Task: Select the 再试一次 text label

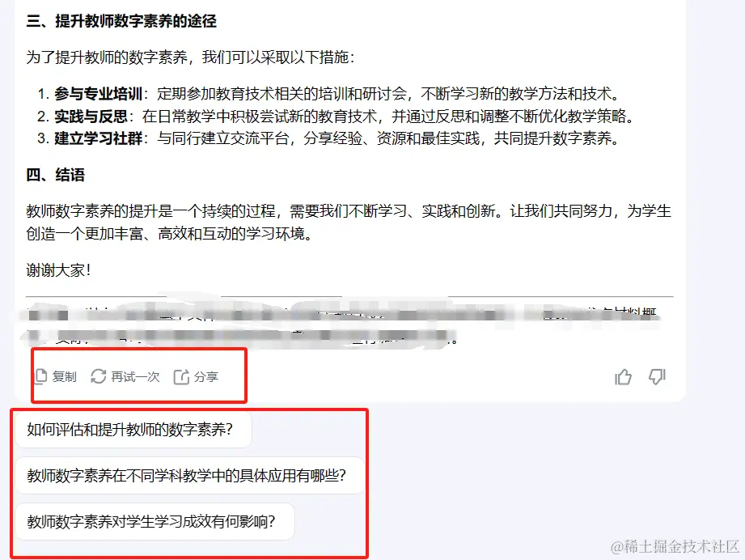Action: click(x=135, y=377)
